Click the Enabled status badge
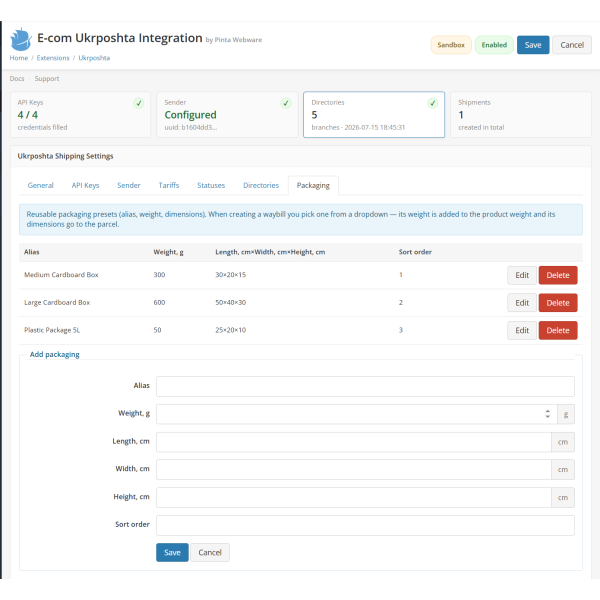The height and width of the screenshot is (600, 600). [494, 45]
